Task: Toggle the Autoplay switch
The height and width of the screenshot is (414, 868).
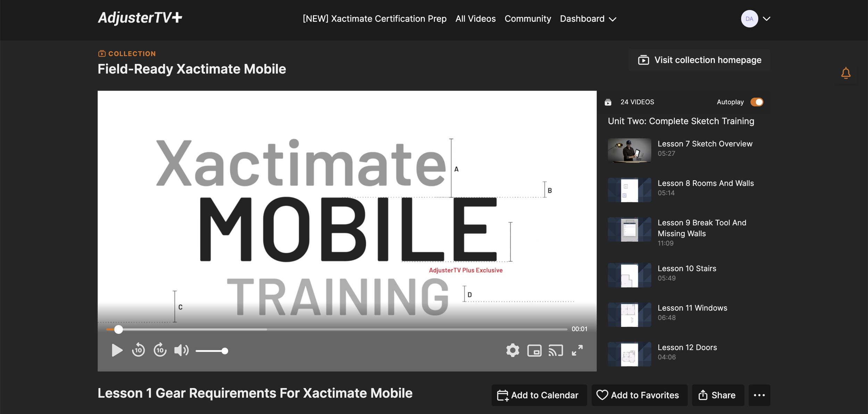Action: pos(757,102)
